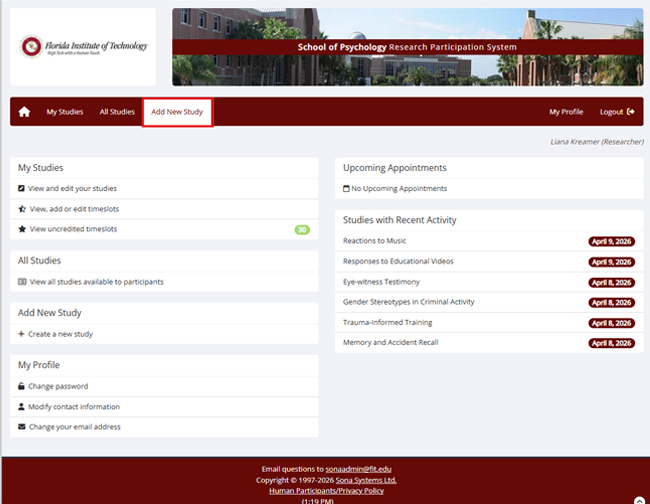Click the plus icon beside Create a new study

(x=22, y=333)
